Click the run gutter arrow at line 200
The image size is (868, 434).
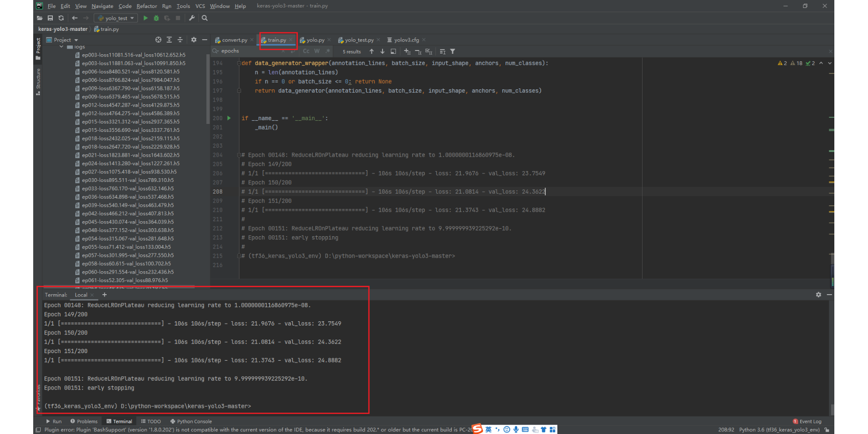(229, 118)
